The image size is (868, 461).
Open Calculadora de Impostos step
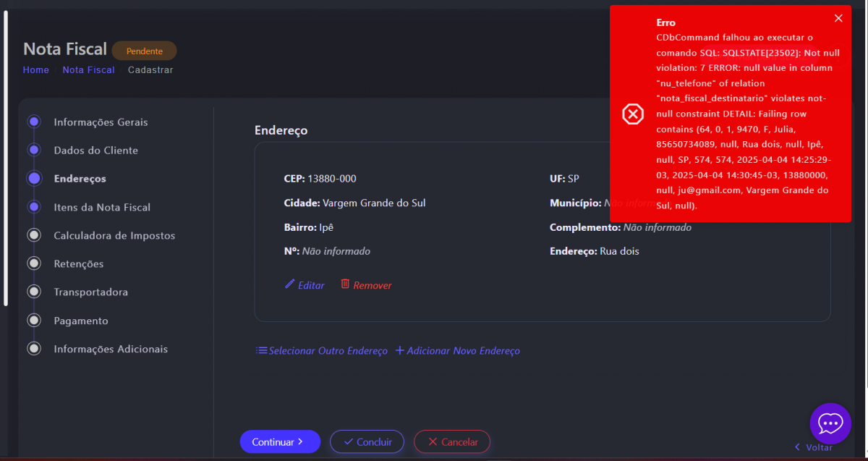114,236
